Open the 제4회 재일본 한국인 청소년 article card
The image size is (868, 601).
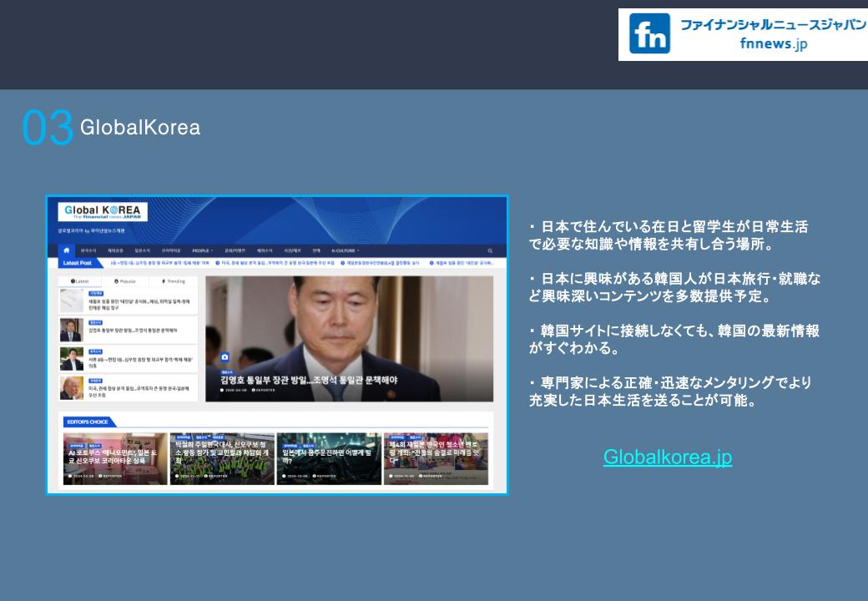coord(436,458)
